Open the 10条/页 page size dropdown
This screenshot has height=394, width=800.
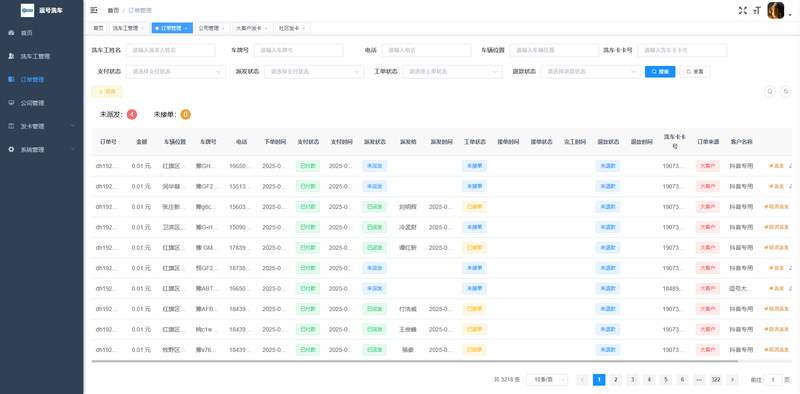[x=547, y=380]
